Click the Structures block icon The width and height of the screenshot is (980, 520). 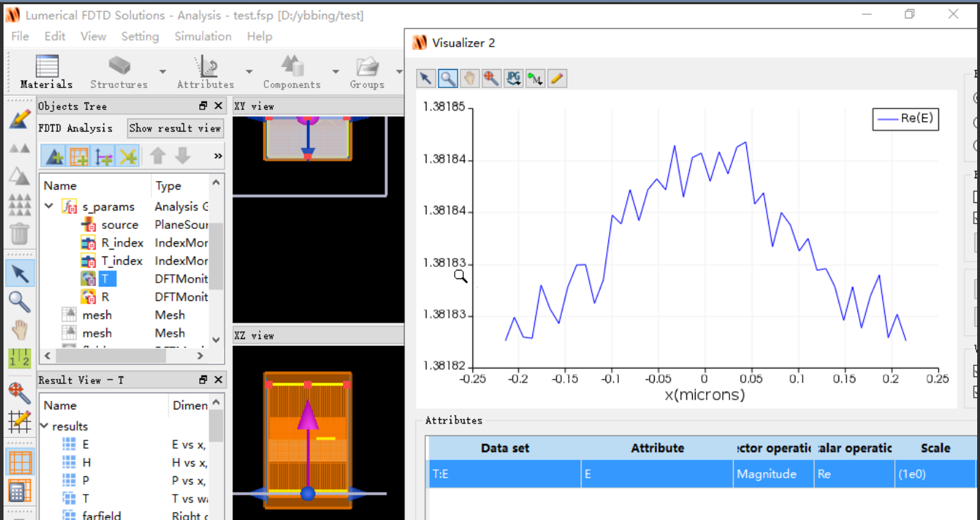pyautogui.click(x=119, y=66)
